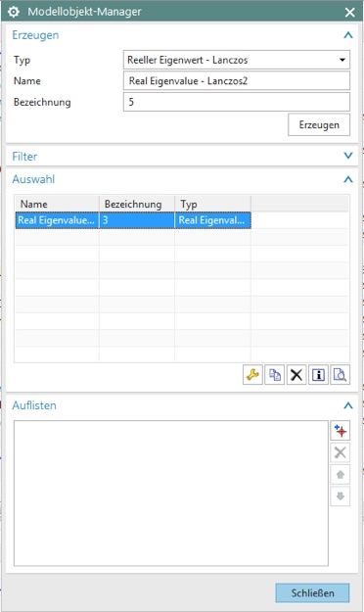Click the Erzeugen button
364x612 pixels.
click(319, 125)
